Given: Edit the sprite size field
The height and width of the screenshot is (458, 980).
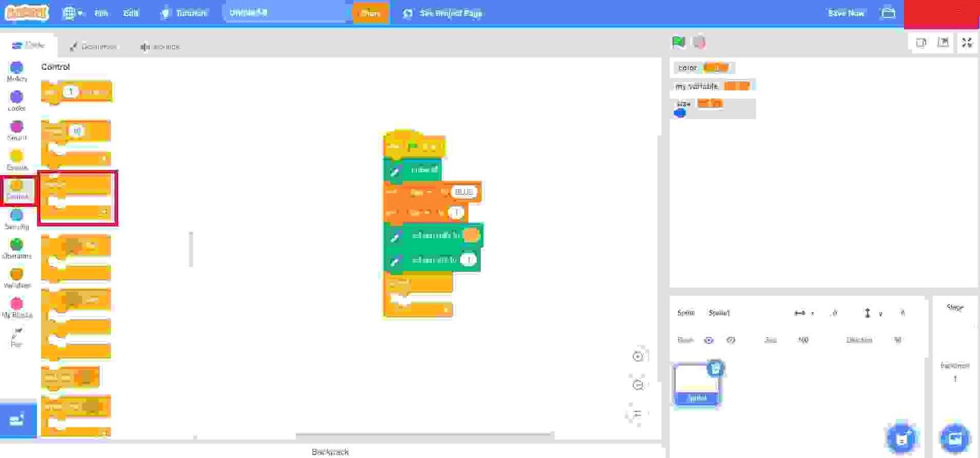Looking at the screenshot, I should [804, 340].
